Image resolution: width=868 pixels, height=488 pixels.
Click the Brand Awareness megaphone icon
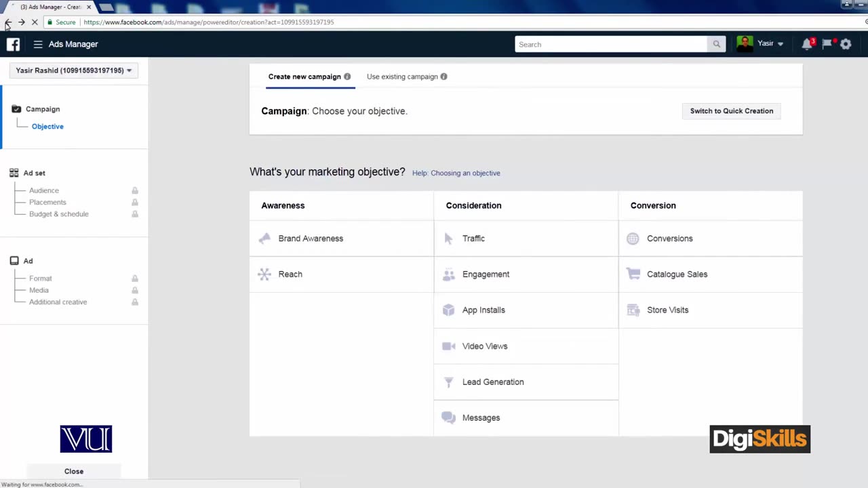(264, 239)
